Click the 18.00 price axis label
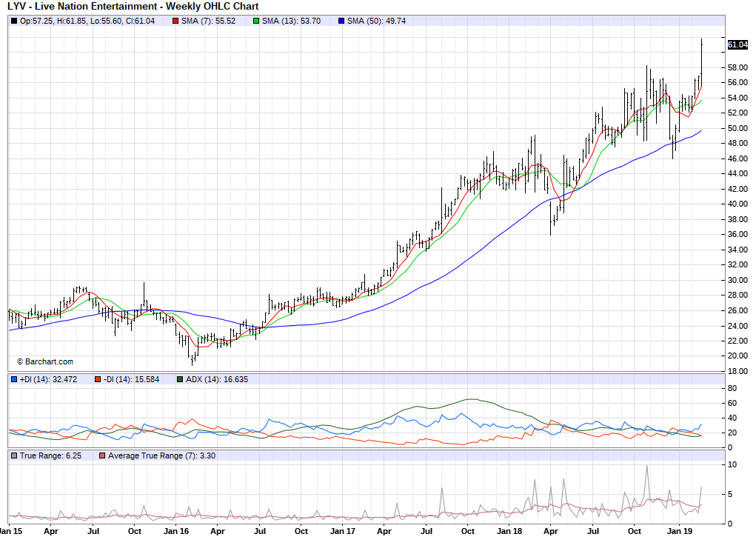 tap(737, 371)
